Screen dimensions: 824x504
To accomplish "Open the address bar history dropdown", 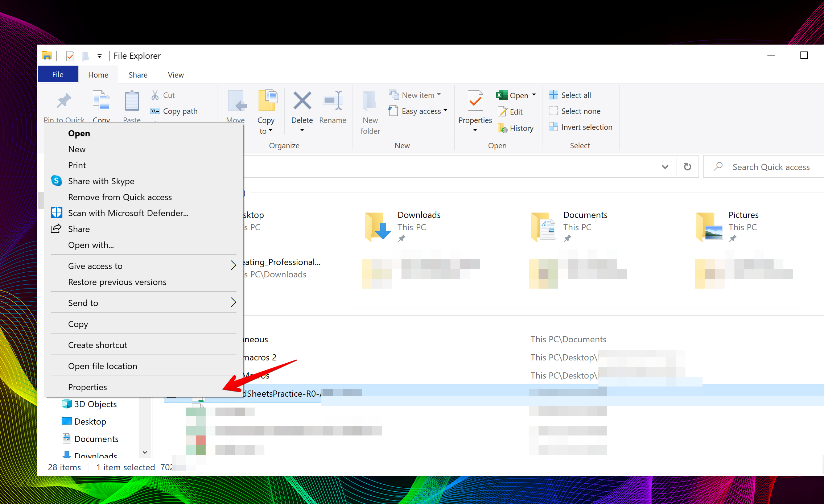I will pos(665,167).
